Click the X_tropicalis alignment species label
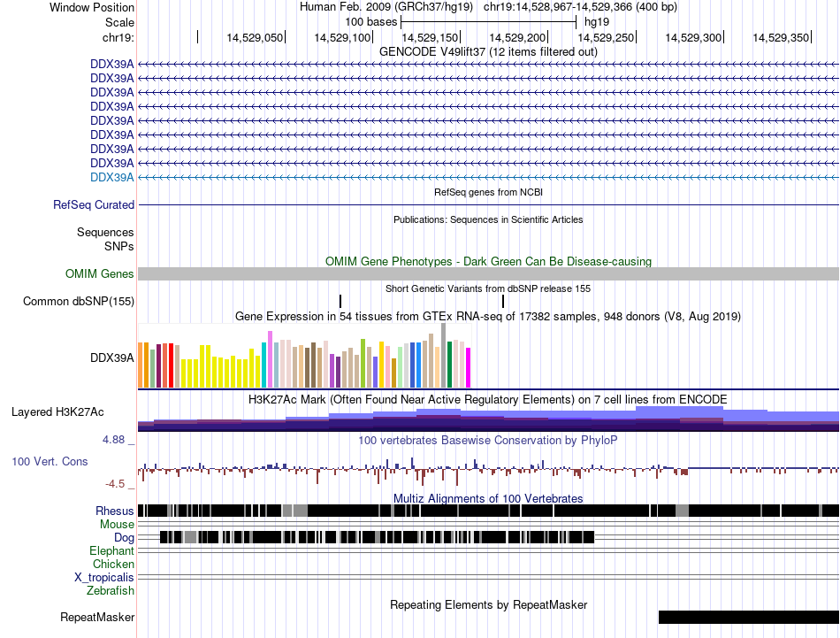The width and height of the screenshot is (840, 638). click(x=104, y=578)
